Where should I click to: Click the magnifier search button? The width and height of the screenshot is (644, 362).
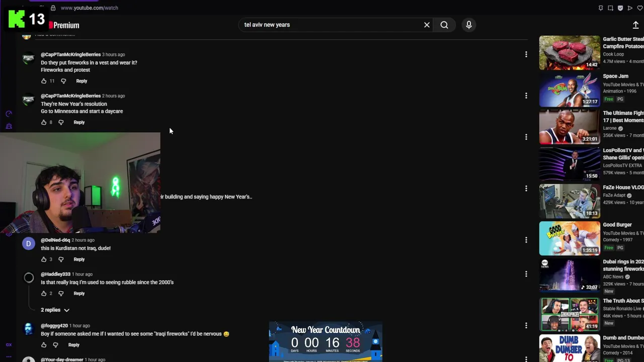(x=444, y=25)
